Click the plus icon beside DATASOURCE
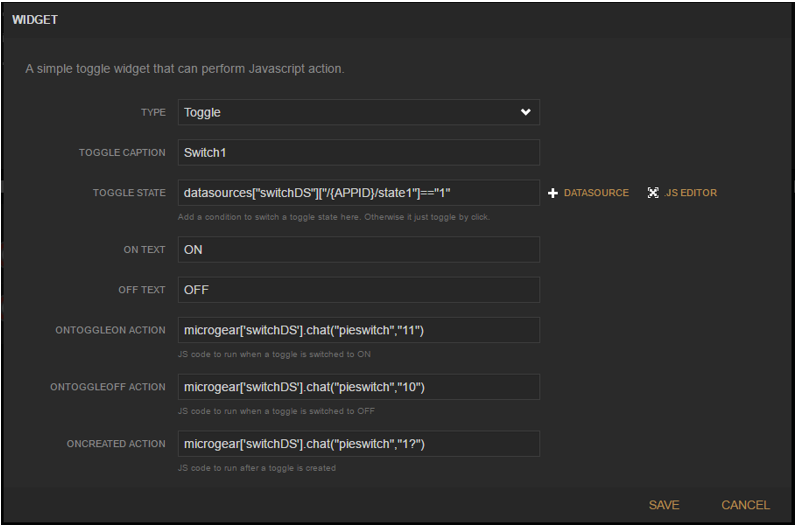Image resolution: width=797 pixels, height=525 pixels. tap(553, 193)
